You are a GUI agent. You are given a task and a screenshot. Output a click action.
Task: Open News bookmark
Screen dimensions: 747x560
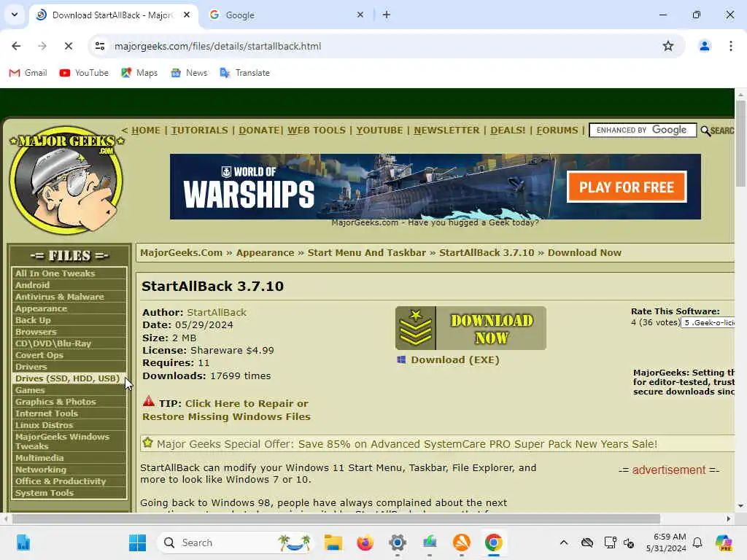coord(189,73)
